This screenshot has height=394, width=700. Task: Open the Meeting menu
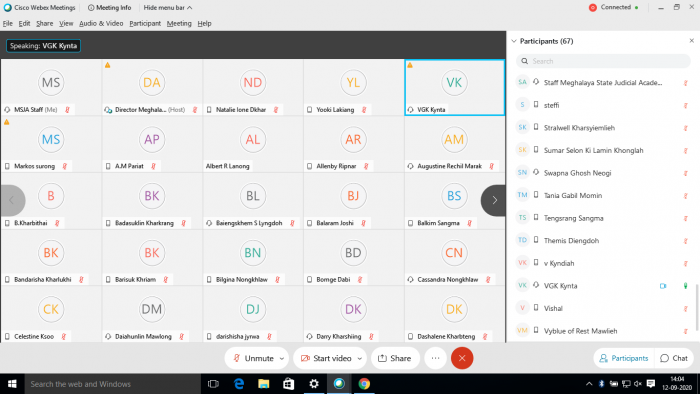[179, 24]
